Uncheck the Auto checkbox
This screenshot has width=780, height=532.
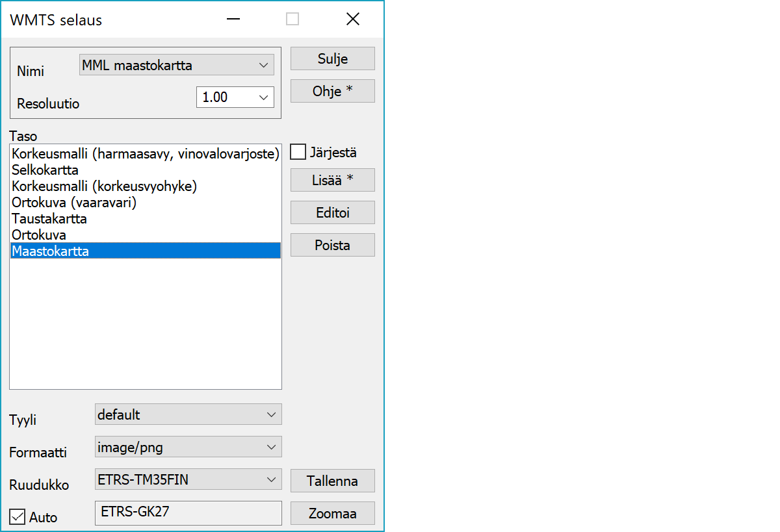[x=18, y=517]
